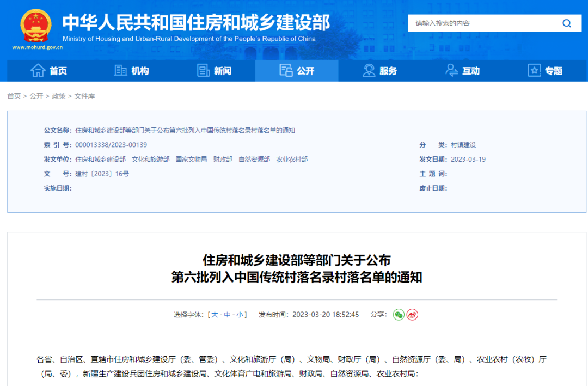Set font size to medium 中
The height and width of the screenshot is (386, 588).
click(x=227, y=315)
